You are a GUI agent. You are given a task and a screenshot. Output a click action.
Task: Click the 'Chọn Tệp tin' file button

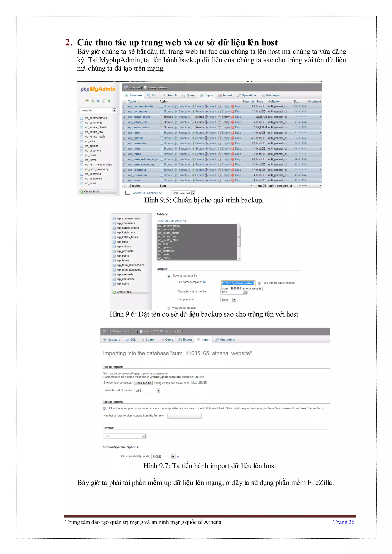tap(143, 383)
